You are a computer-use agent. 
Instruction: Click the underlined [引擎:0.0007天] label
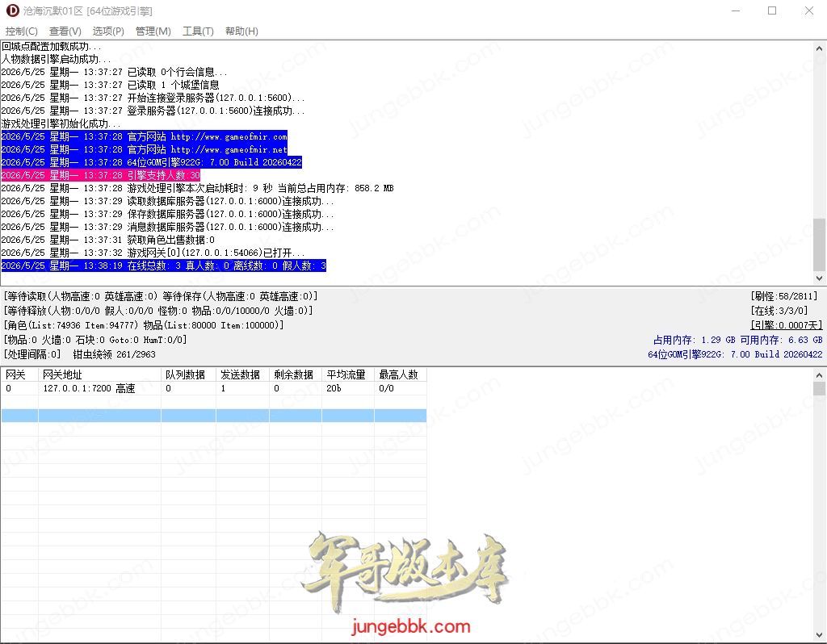787,325
